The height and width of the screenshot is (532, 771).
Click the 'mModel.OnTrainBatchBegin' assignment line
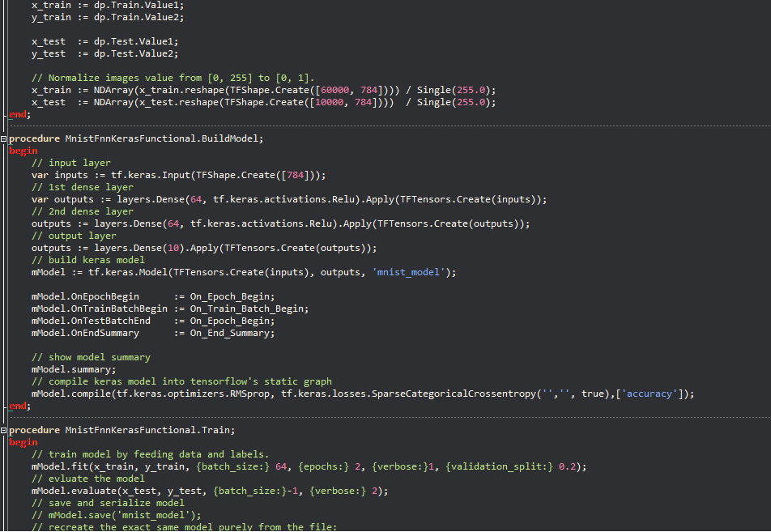170,309
